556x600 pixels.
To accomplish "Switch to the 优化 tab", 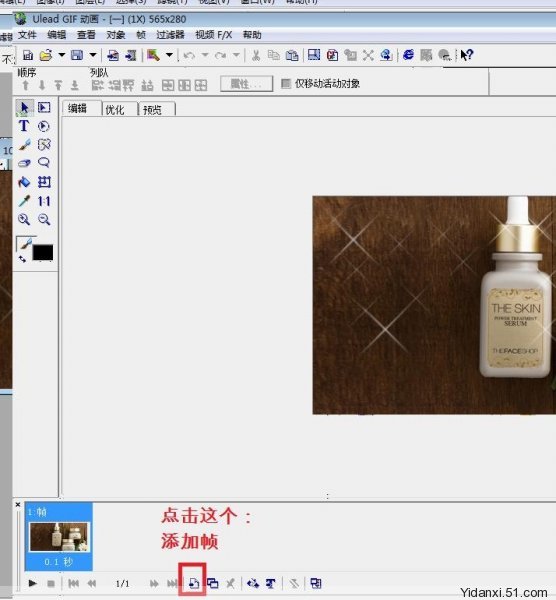I will (119, 109).
